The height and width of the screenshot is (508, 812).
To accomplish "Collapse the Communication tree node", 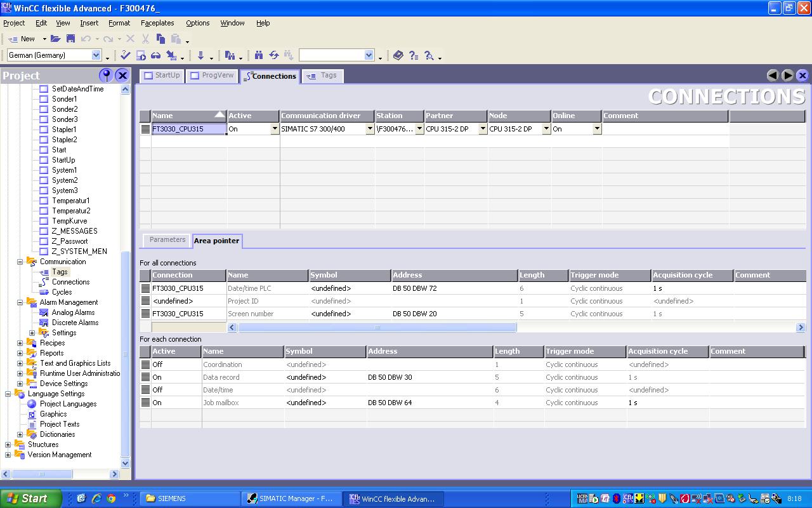I will pyautogui.click(x=20, y=262).
